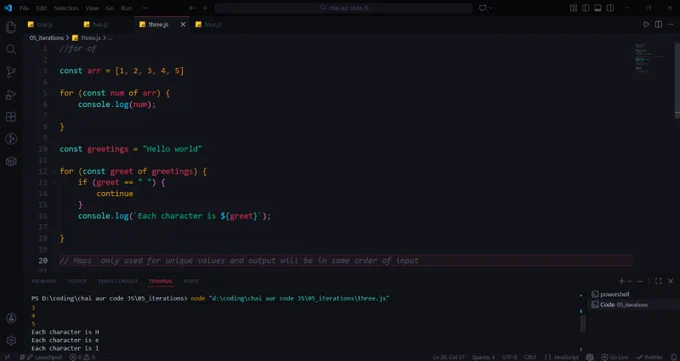
Task: Open the Search view in activity bar
Action: 11,49
